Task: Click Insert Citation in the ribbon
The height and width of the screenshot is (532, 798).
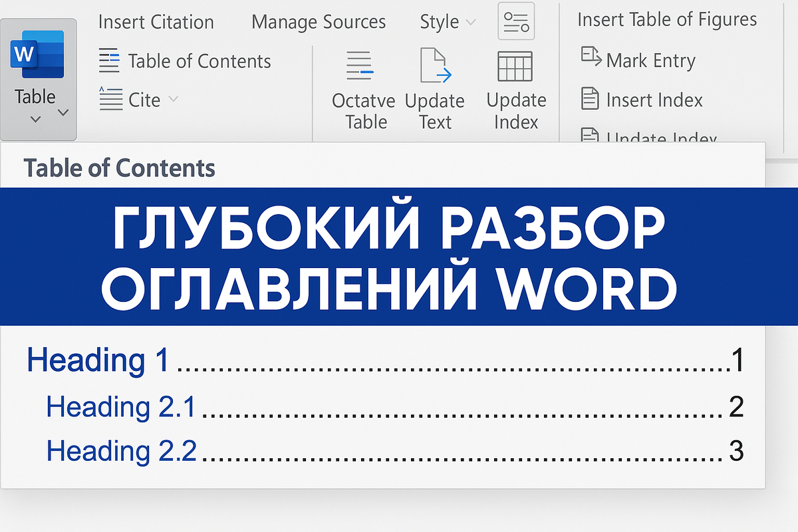Action: [x=156, y=22]
